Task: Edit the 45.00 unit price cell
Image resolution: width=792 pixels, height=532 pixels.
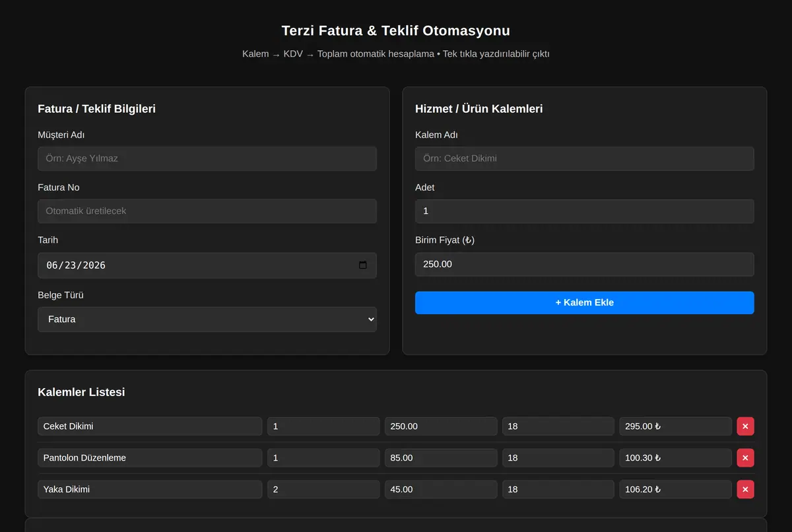Action: click(441, 490)
